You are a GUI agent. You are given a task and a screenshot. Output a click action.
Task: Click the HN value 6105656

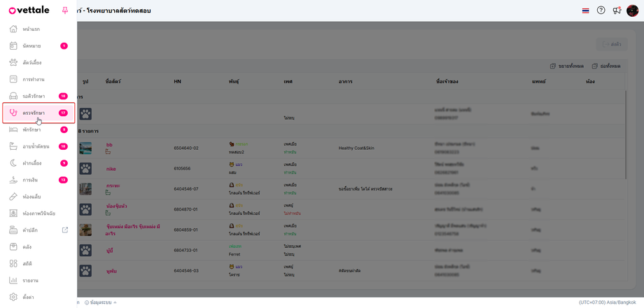pyautogui.click(x=183, y=169)
